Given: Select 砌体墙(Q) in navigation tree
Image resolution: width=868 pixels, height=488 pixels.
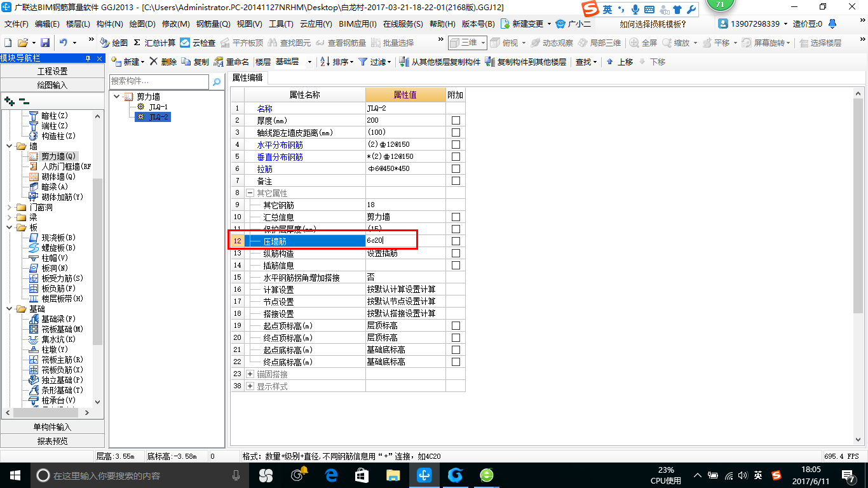Looking at the screenshot, I should 52,177.
